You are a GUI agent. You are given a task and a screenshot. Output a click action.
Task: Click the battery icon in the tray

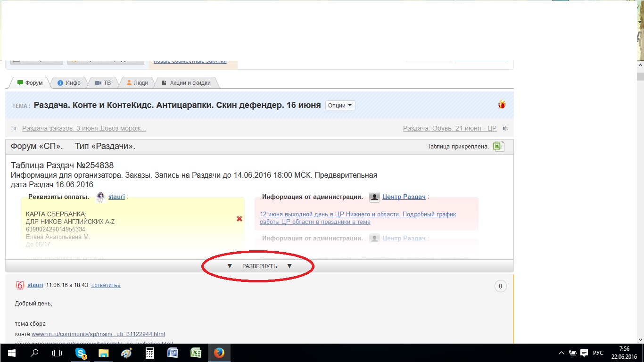573,353
